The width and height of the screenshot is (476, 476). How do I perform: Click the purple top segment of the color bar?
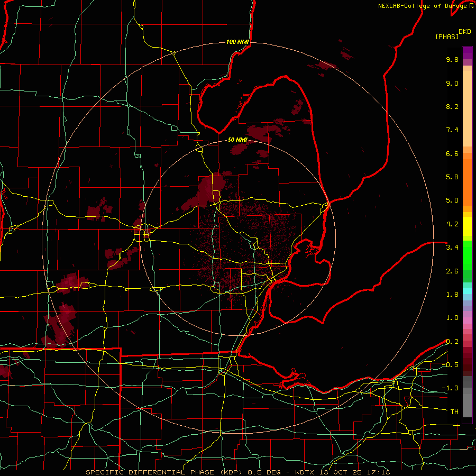(467, 53)
